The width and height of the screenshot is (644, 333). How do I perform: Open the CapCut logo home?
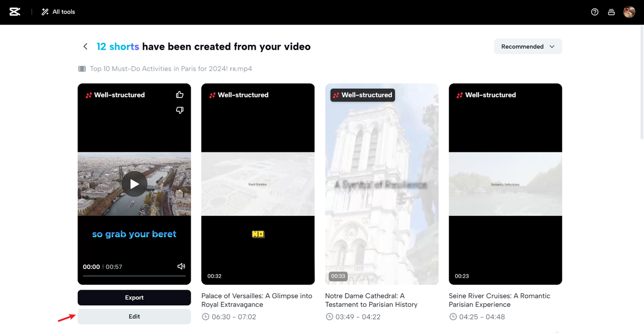click(x=15, y=12)
